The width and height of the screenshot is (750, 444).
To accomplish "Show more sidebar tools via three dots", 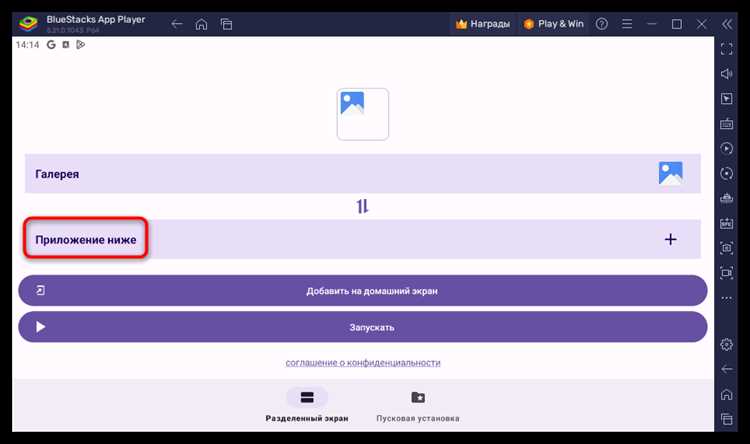I will (727, 298).
